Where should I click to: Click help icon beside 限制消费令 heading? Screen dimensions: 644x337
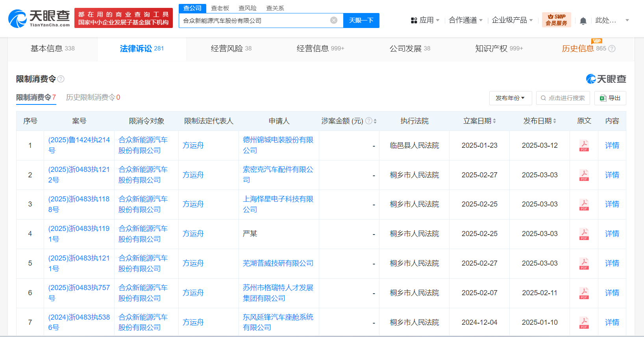(x=61, y=79)
